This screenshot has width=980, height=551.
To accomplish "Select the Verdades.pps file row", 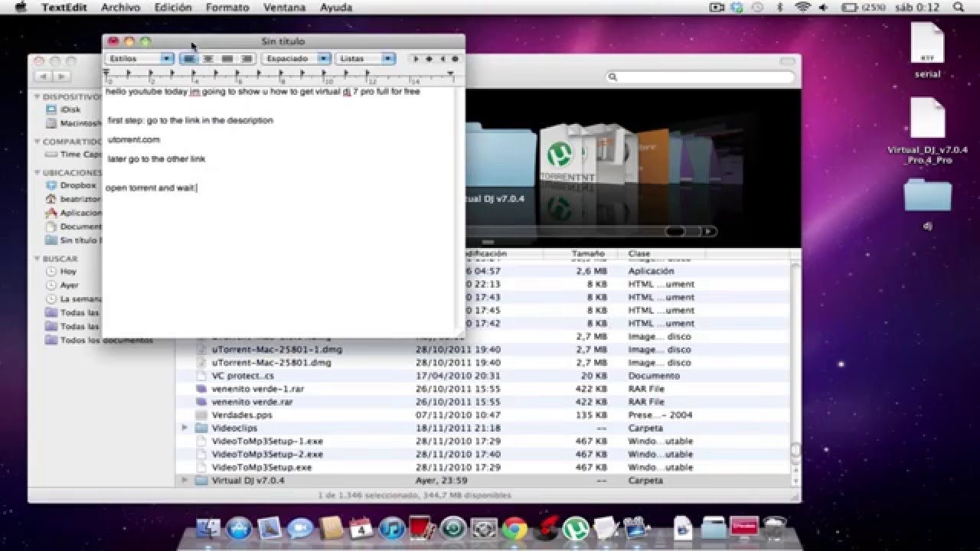I will coord(483,415).
